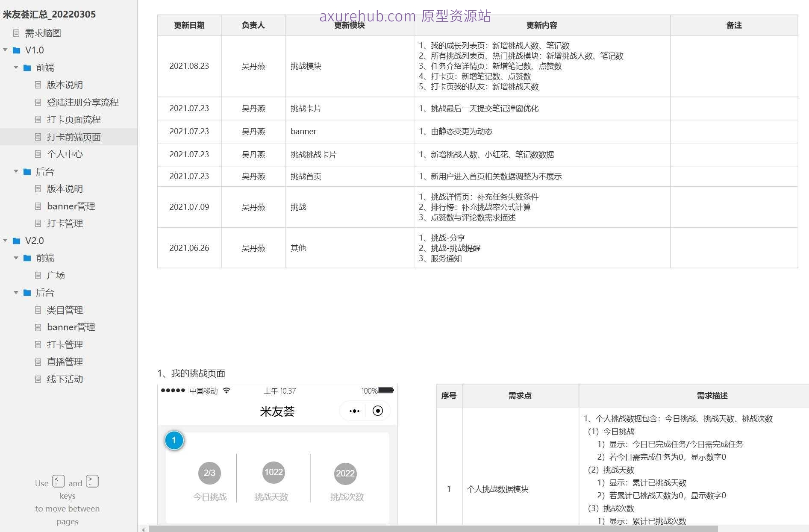The height and width of the screenshot is (532, 809).
Task: Open the 类目管理 page
Action: point(65,310)
